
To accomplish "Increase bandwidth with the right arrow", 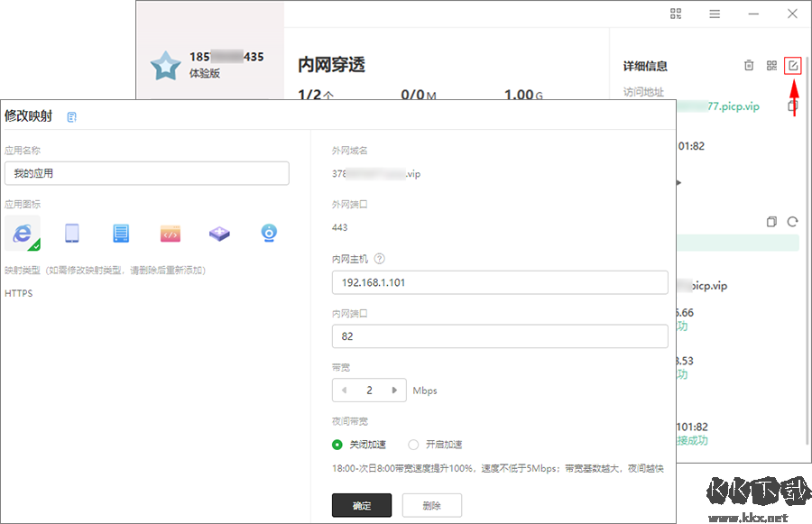I will (394, 391).
